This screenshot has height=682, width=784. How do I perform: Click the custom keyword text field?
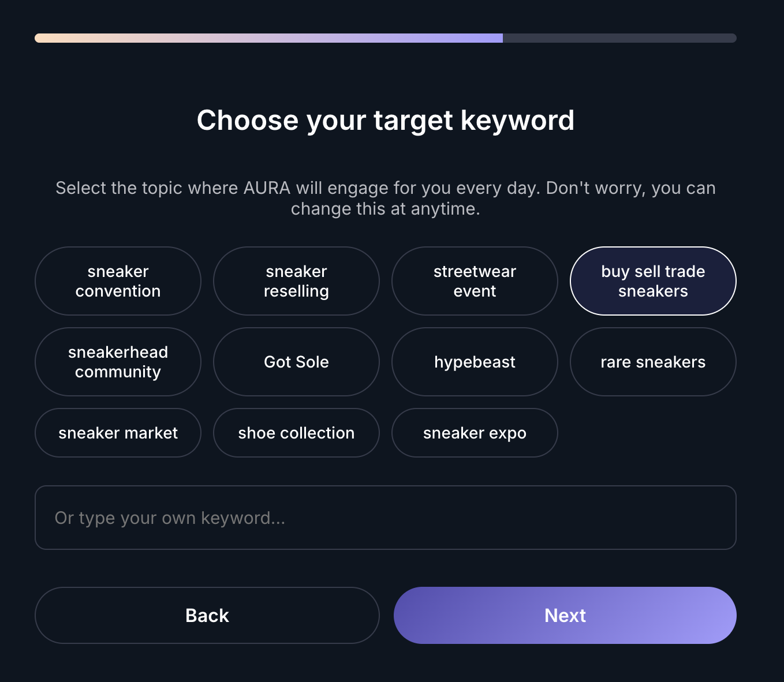click(386, 518)
